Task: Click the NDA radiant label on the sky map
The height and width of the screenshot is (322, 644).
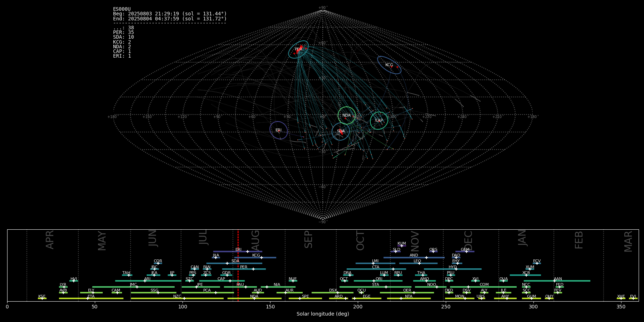Action: (x=346, y=116)
